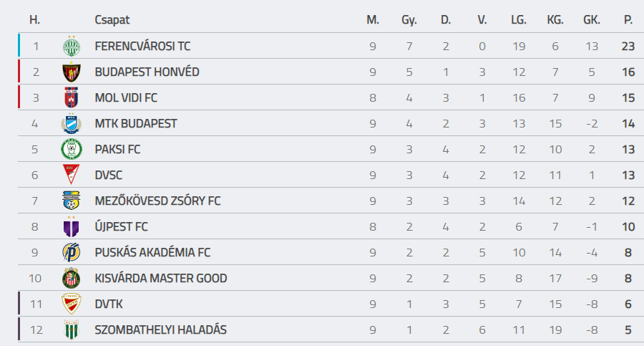Image resolution: width=644 pixels, height=346 pixels.
Task: Select the Puskás Akadémia FC logo
Action: point(72,252)
